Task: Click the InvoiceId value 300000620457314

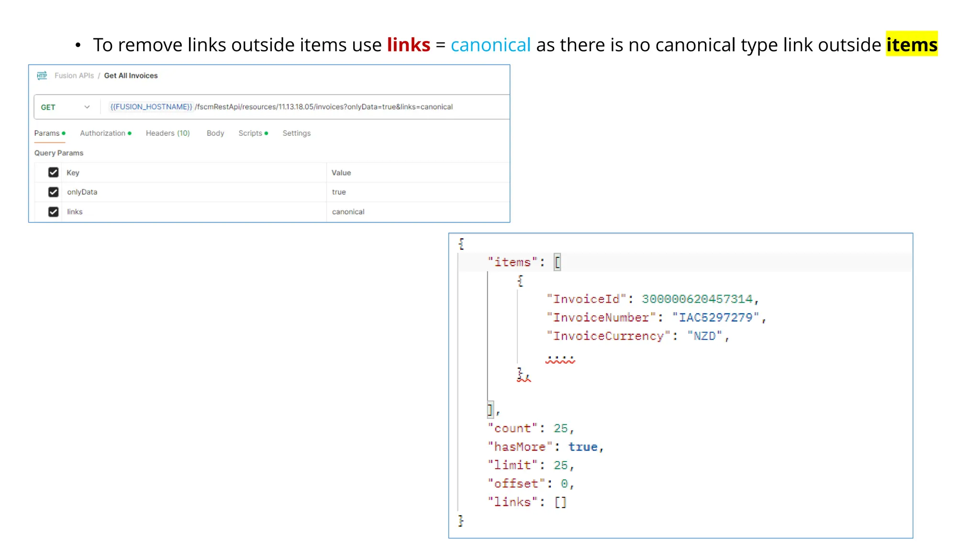Action: [x=697, y=299]
